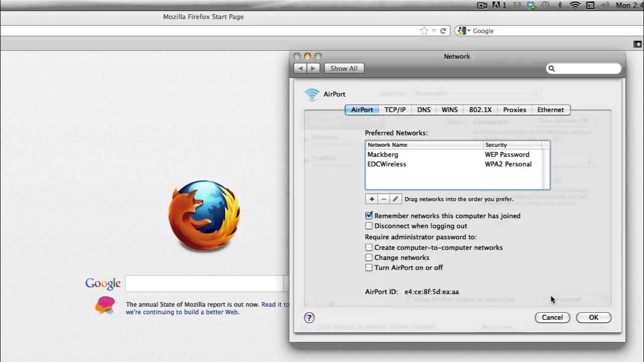The image size is (644, 362).
Task: Open the search engine dropdown arrow
Action: 468,31
